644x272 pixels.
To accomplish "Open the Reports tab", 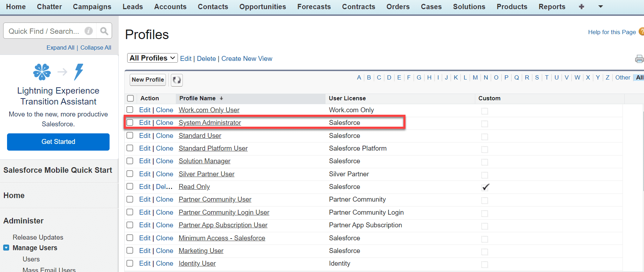I will tap(552, 7).
